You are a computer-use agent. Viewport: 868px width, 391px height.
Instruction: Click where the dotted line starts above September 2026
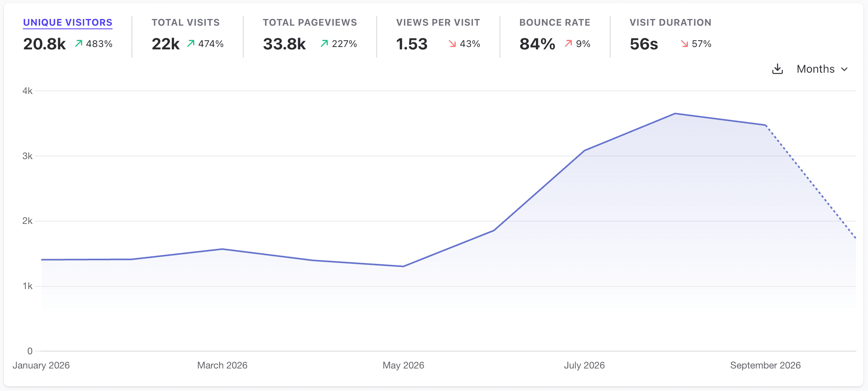765,125
